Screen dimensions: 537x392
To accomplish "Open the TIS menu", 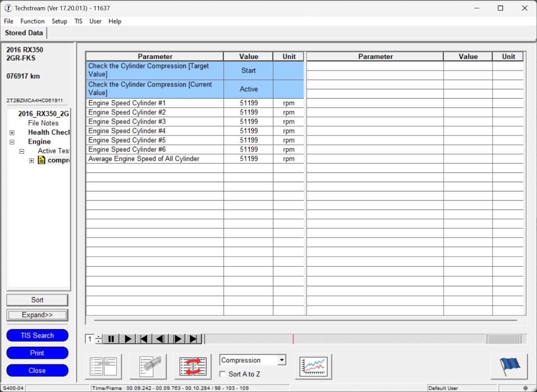I will click(x=78, y=21).
